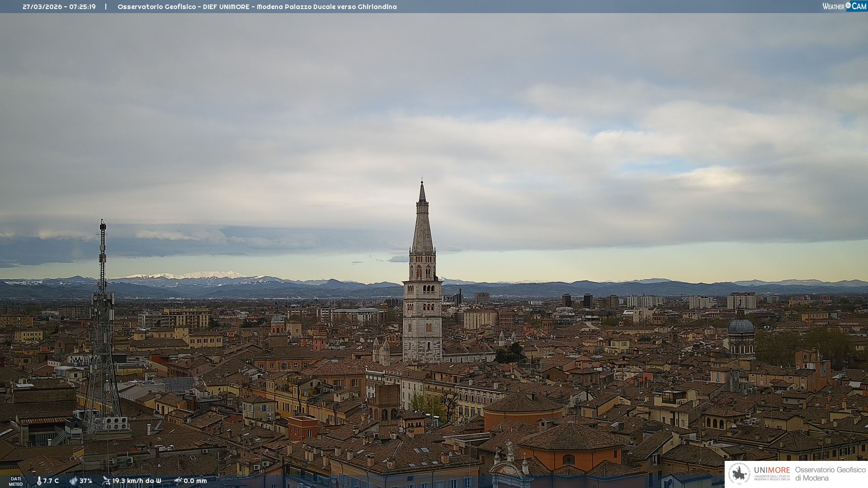Click the WeatherCam camera lens icon

pos(848,5)
